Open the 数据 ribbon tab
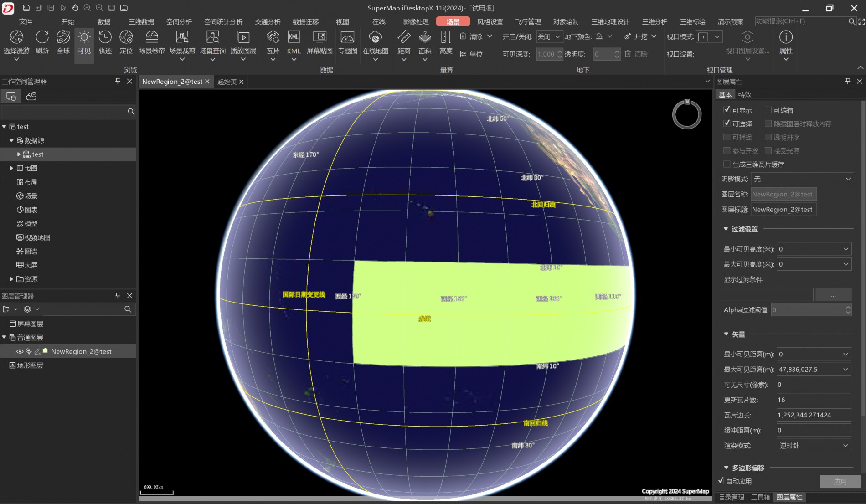Viewport: 866px width, 504px height. coord(104,21)
